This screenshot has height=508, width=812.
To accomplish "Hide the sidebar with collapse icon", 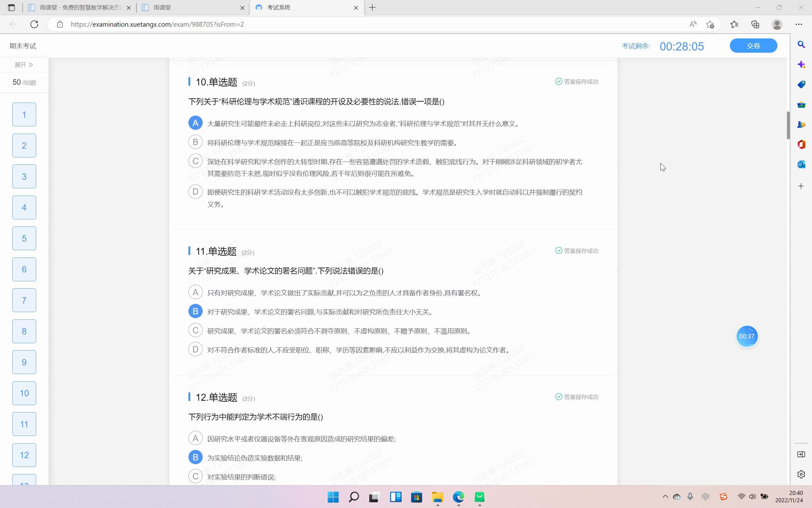I will [x=801, y=454].
